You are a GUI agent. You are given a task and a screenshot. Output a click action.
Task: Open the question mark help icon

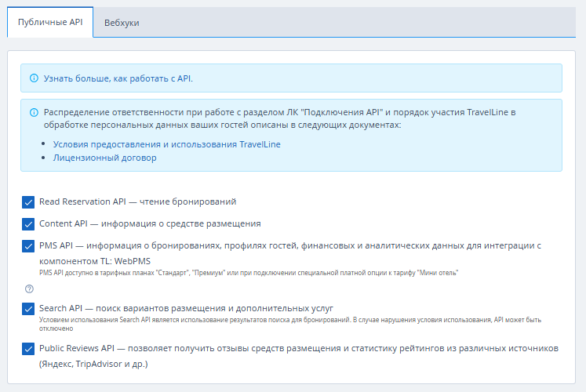[x=29, y=289]
